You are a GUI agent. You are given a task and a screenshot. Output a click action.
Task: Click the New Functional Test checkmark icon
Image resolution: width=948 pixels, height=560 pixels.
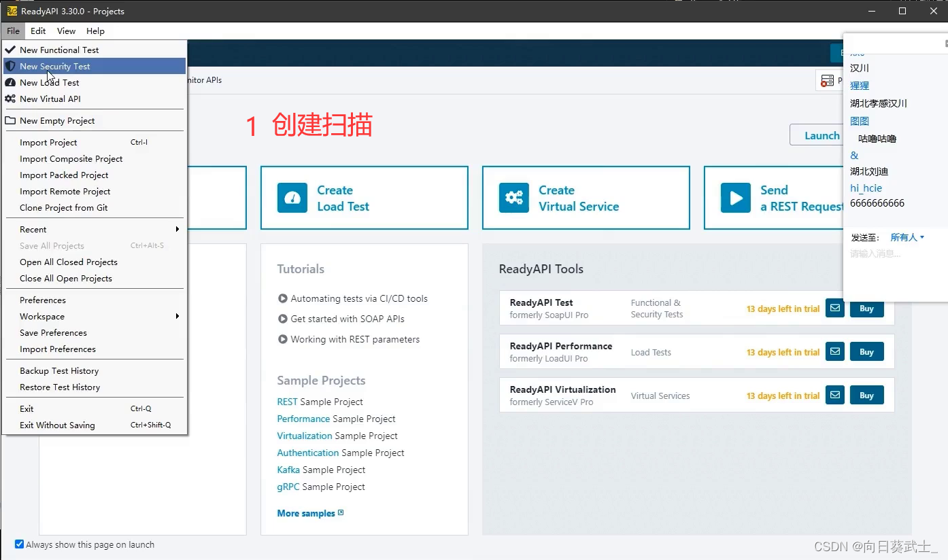[x=10, y=50]
